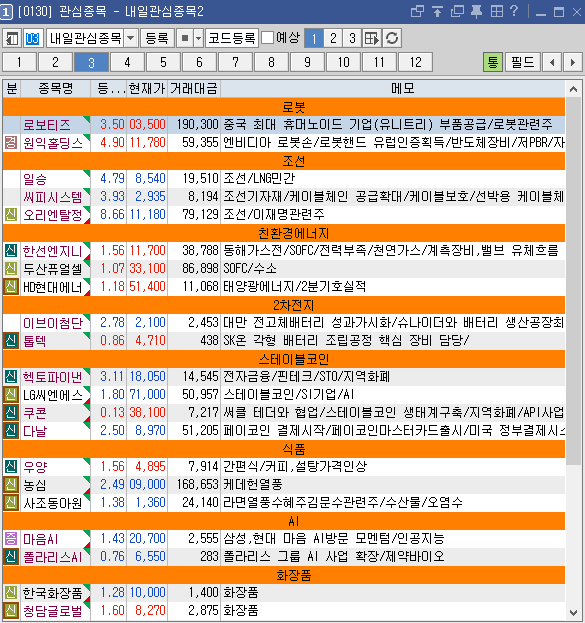Select stock row 폴라리스AI
585x623 pixels.
click(x=284, y=557)
